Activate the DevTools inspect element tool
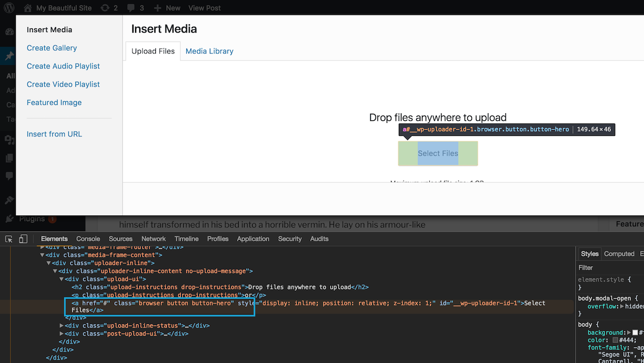 pos(9,239)
